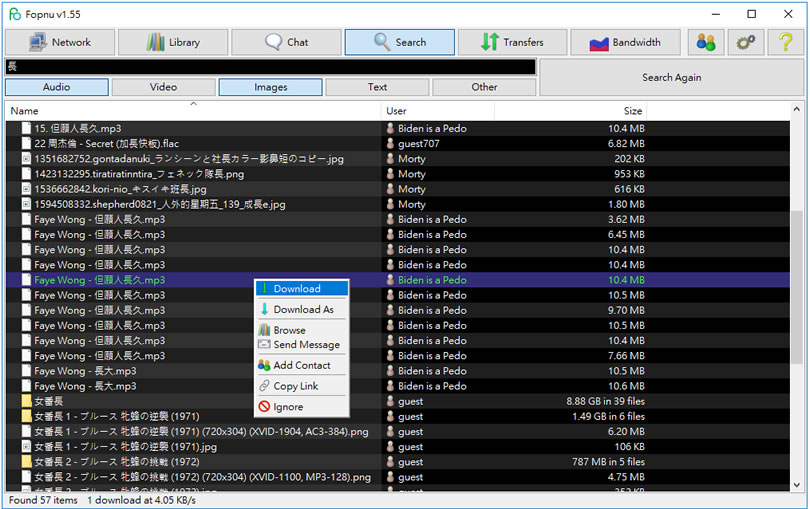Enable the Text filter
This screenshot has height=509, width=810.
tap(377, 87)
